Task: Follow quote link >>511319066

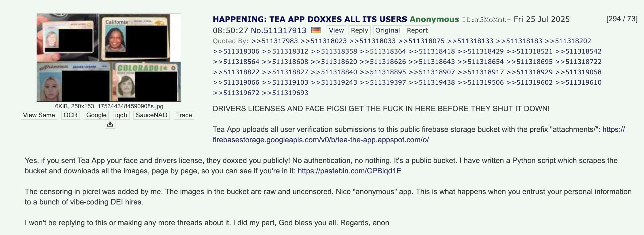Action: click(x=236, y=82)
